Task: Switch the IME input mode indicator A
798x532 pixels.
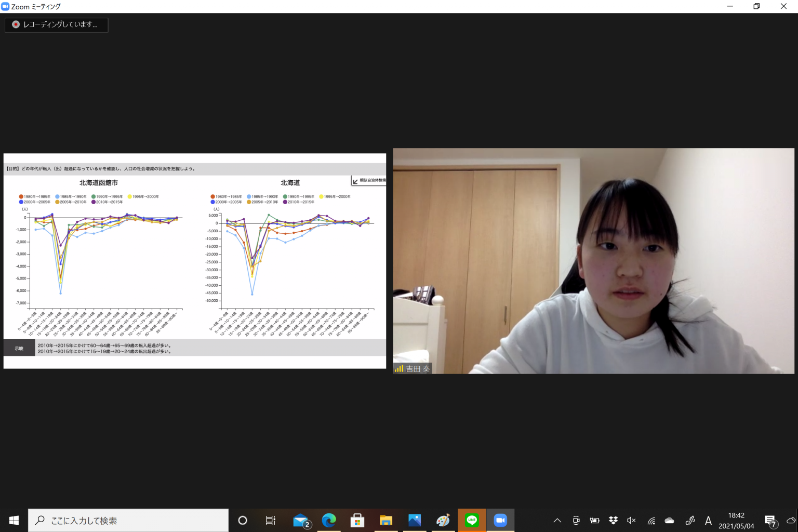Action: 708,520
